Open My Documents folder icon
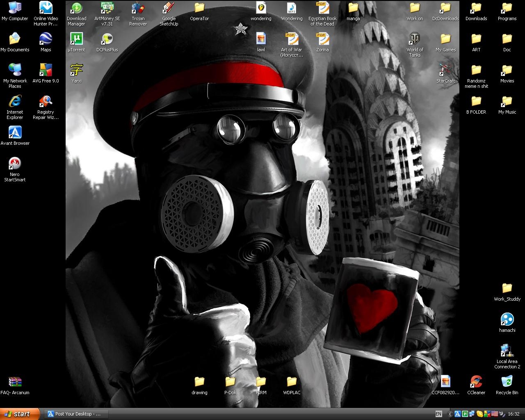The height and width of the screenshot is (420, 525). (15, 43)
